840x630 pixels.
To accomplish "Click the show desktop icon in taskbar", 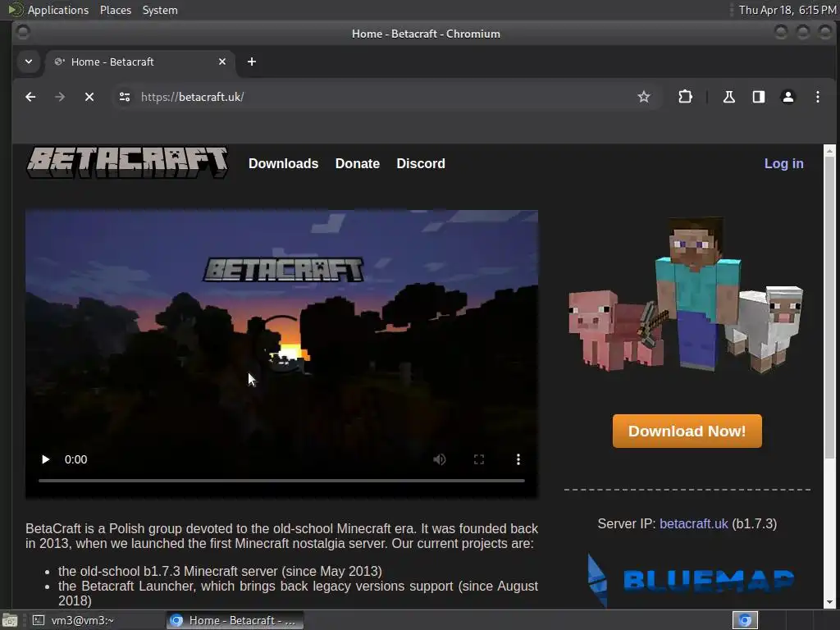I will tap(10, 620).
